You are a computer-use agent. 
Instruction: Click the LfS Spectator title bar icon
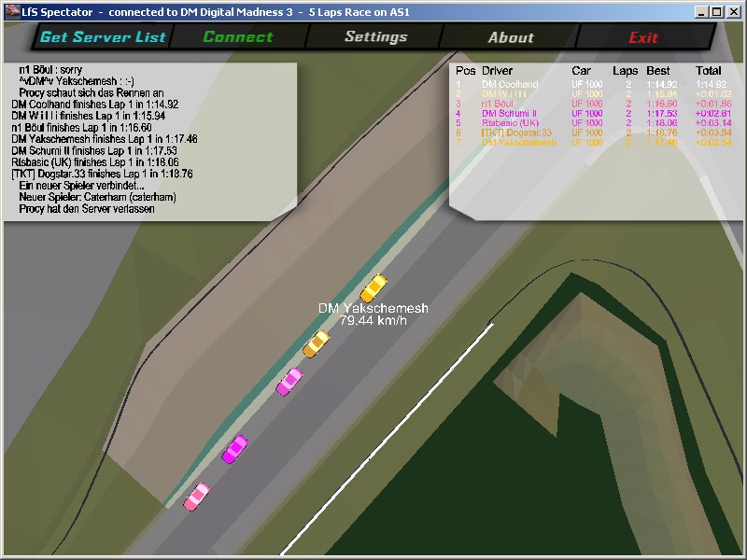[12, 12]
